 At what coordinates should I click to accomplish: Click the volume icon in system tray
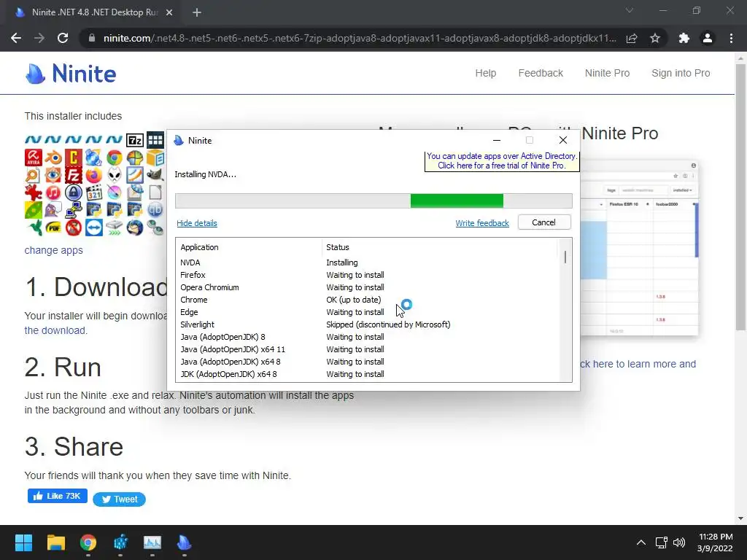(679, 542)
